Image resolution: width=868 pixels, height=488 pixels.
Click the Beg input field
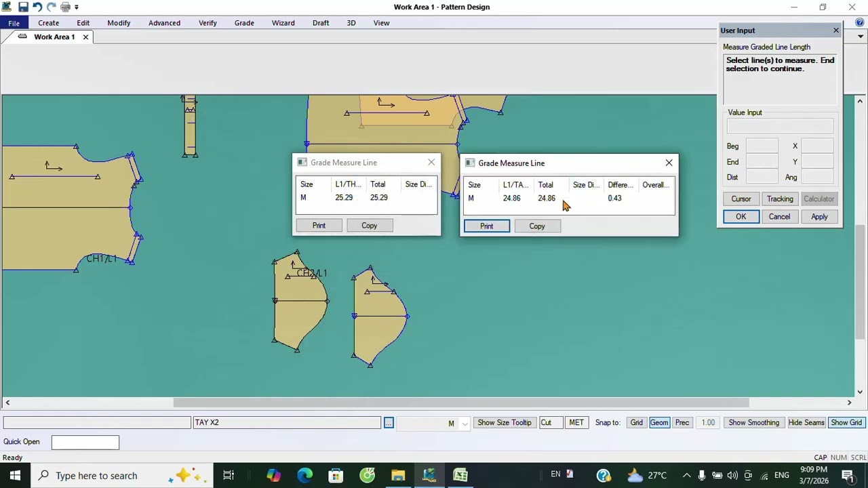(762, 146)
